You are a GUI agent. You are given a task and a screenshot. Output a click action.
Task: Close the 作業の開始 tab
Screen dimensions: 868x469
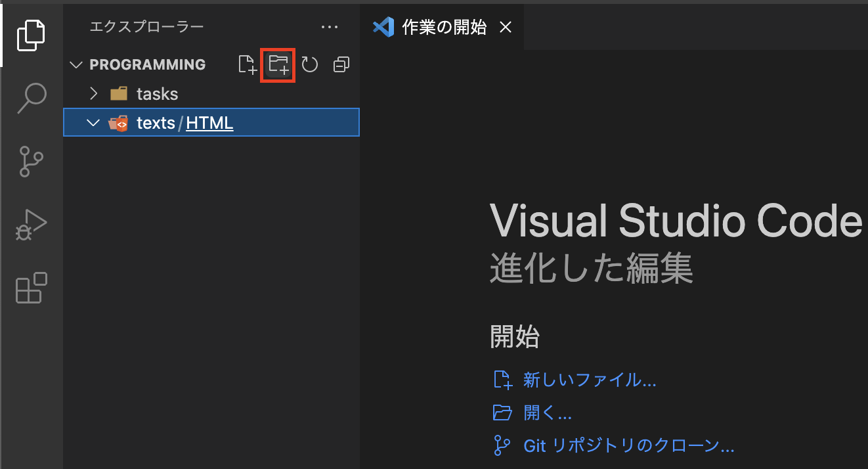coord(505,27)
